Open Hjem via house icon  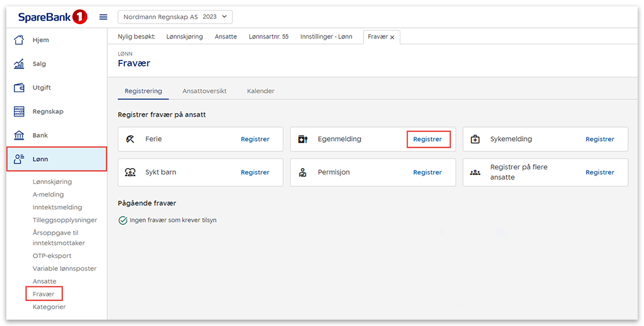(x=19, y=40)
